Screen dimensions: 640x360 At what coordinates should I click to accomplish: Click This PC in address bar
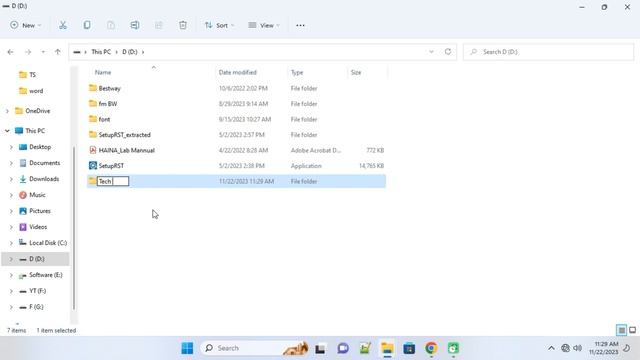coord(101,52)
